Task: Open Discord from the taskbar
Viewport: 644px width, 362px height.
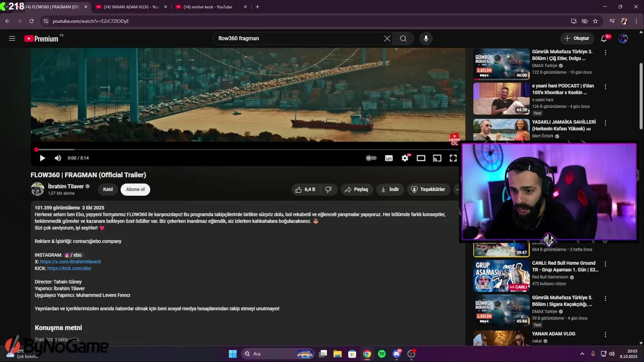Action: pos(397,354)
